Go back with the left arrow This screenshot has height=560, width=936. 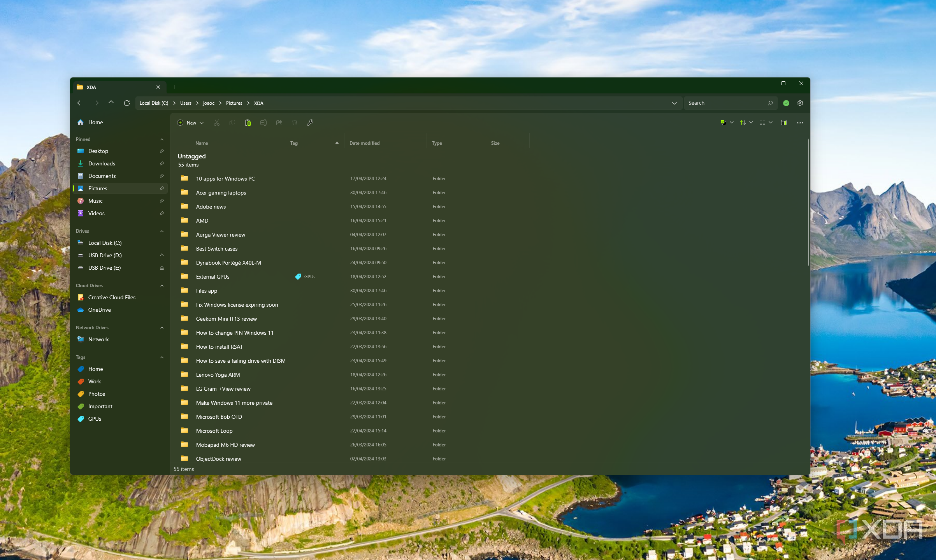(x=80, y=103)
